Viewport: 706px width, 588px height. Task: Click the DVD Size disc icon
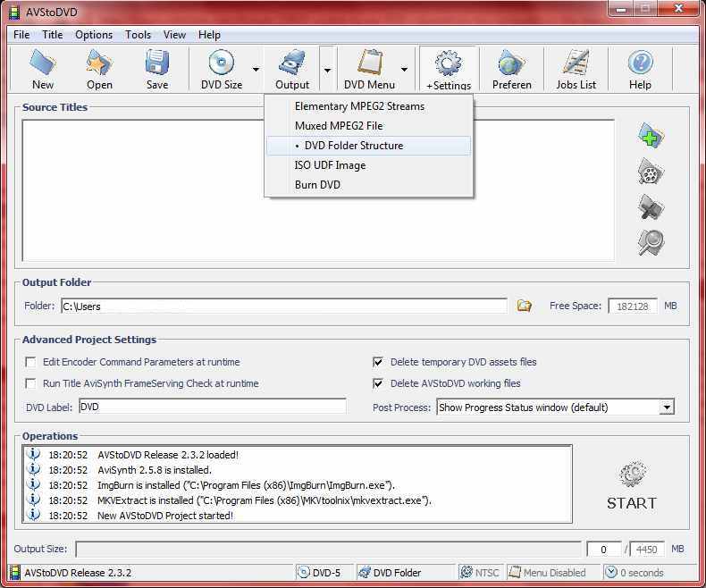pos(221,63)
